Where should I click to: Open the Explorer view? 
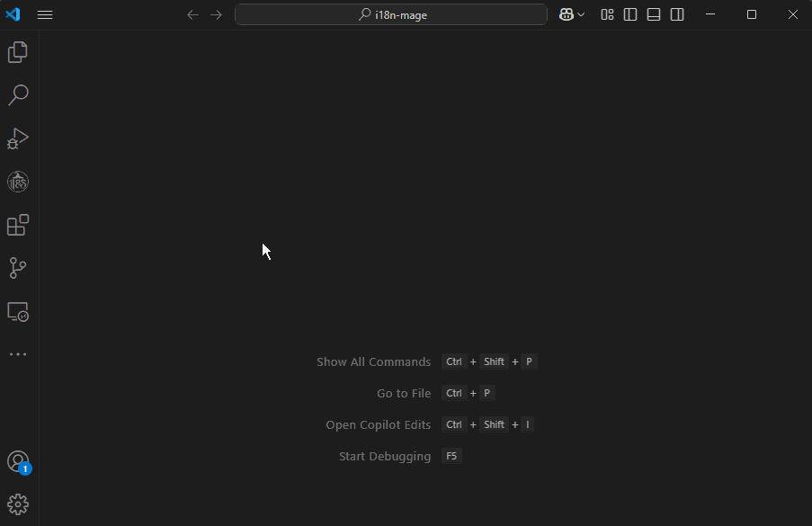tap(18, 51)
